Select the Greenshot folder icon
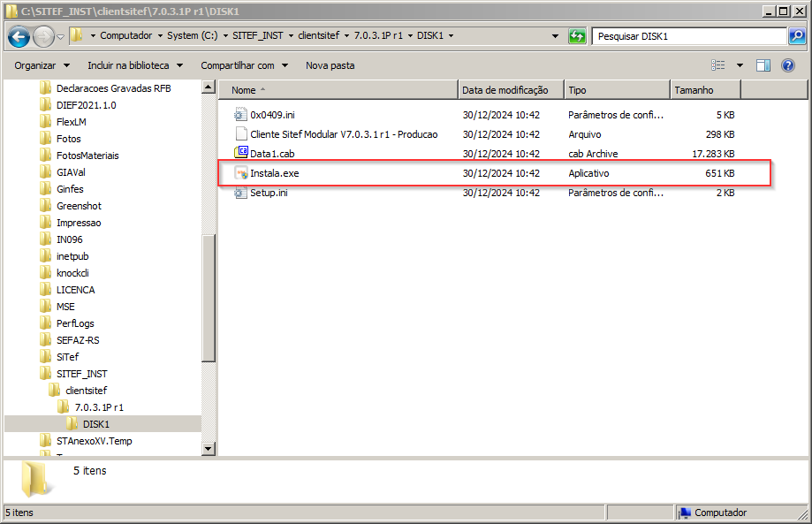This screenshot has width=812, height=524. tap(46, 206)
